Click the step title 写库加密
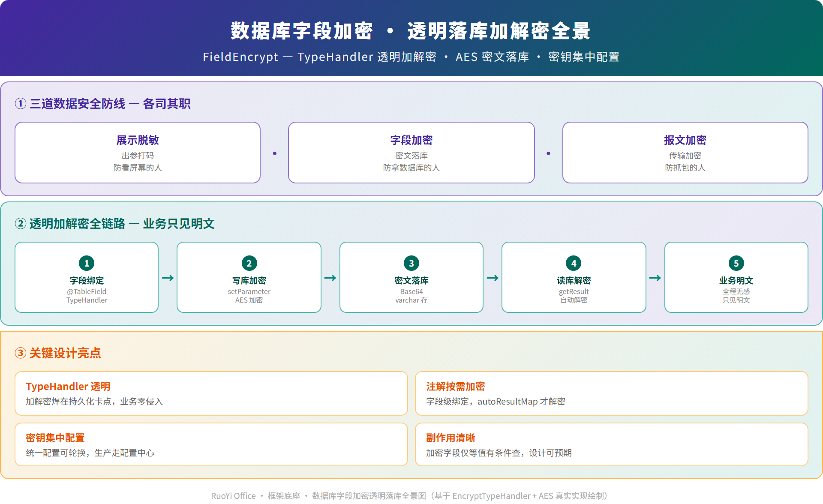 pos(249,281)
